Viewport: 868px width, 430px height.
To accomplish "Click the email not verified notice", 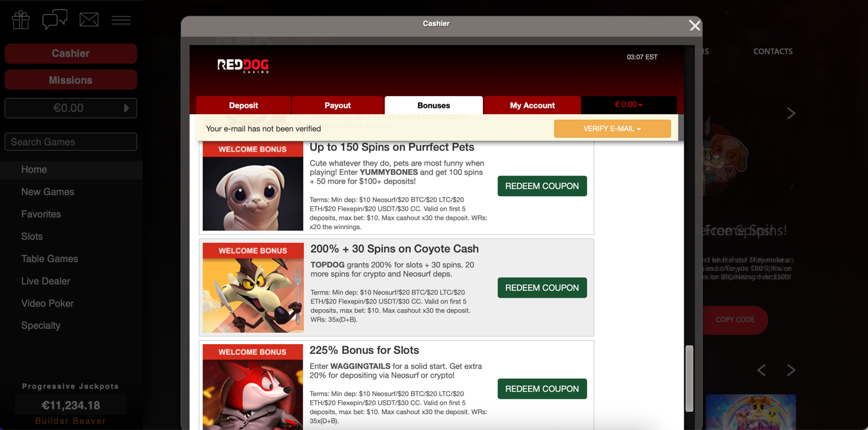I will 263,129.
